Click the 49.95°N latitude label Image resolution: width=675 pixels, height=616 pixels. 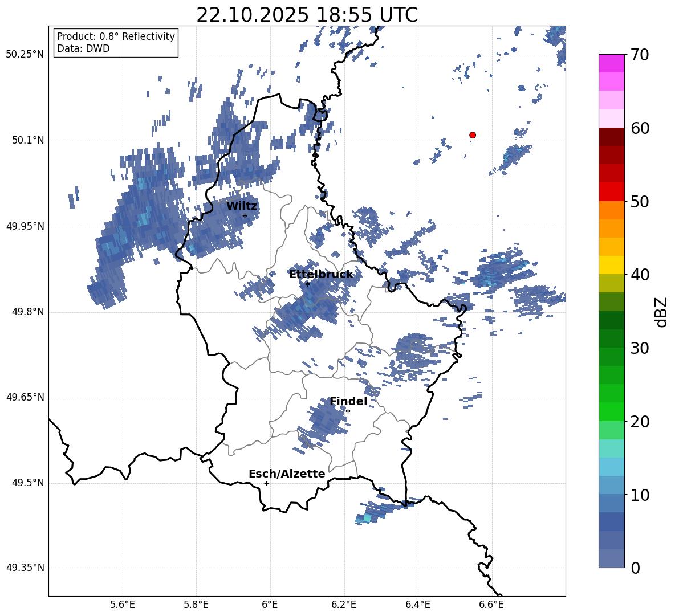click(25, 226)
